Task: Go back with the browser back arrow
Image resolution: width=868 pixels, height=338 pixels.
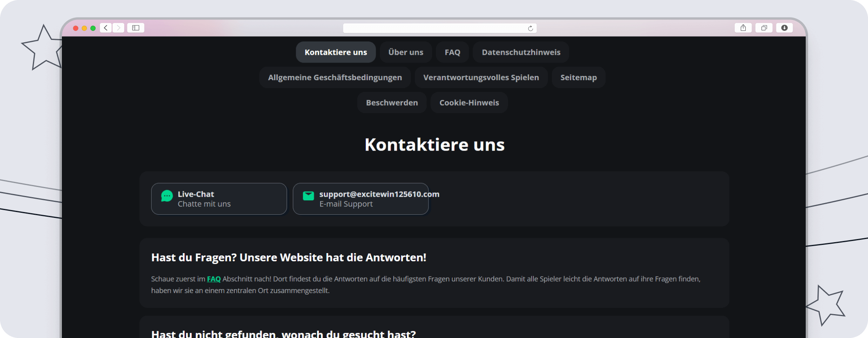Action: (106, 28)
